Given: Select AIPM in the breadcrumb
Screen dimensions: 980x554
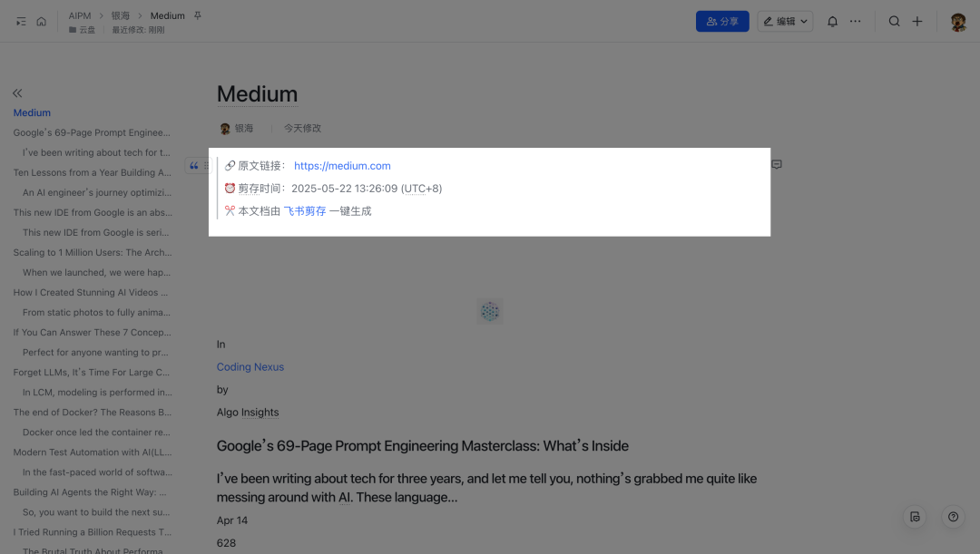Looking at the screenshot, I should pos(79,15).
